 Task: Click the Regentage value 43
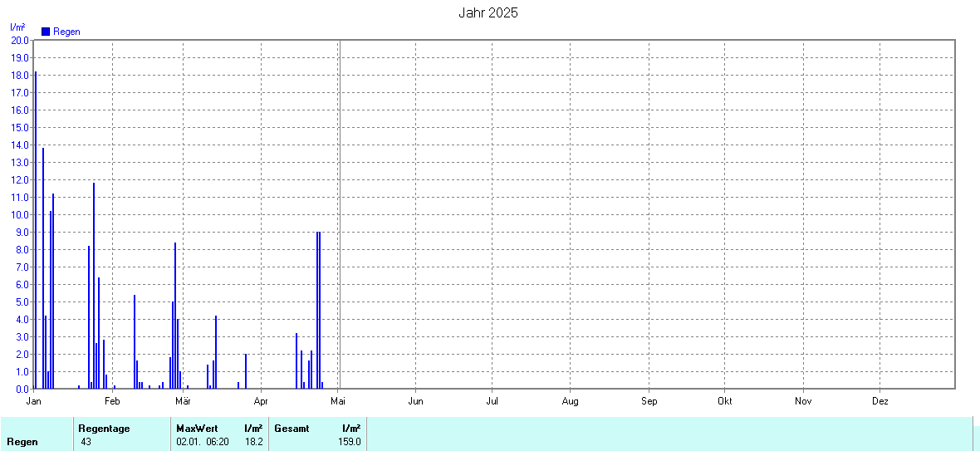point(86,442)
